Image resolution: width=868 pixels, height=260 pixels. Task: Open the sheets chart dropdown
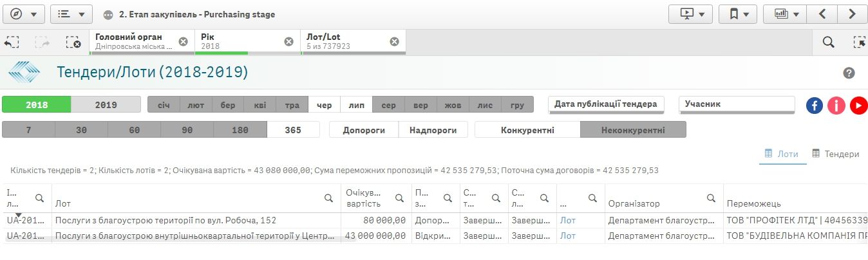pos(786,14)
